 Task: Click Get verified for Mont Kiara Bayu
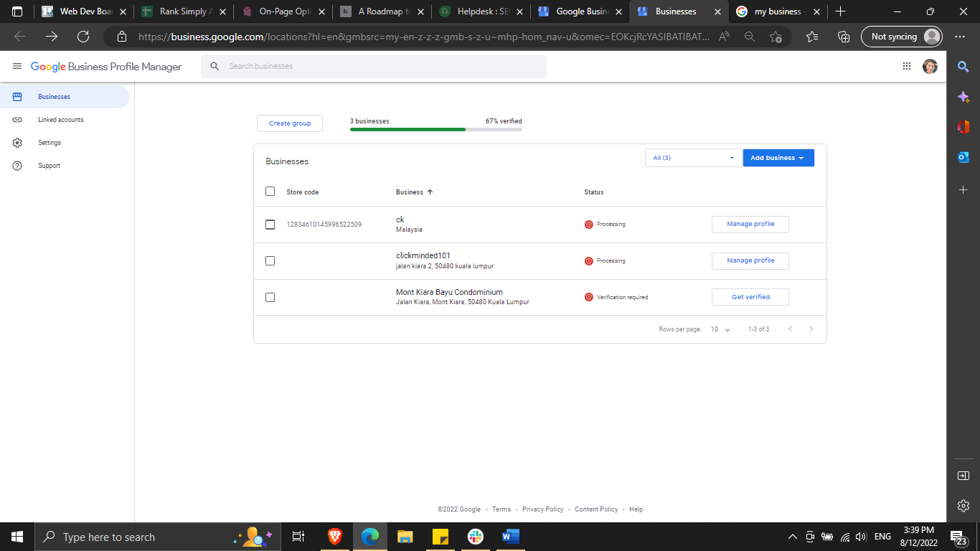750,297
